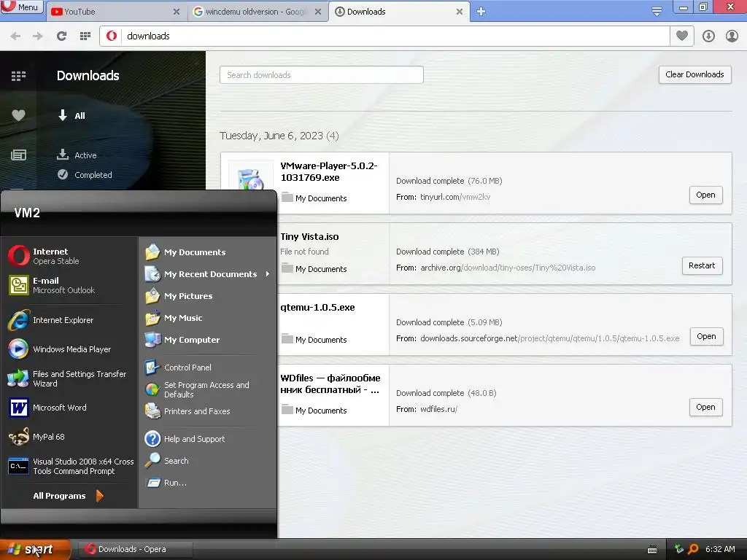
Task: Click the downloads.sourceforge.net qtemu link
Action: click(550, 338)
